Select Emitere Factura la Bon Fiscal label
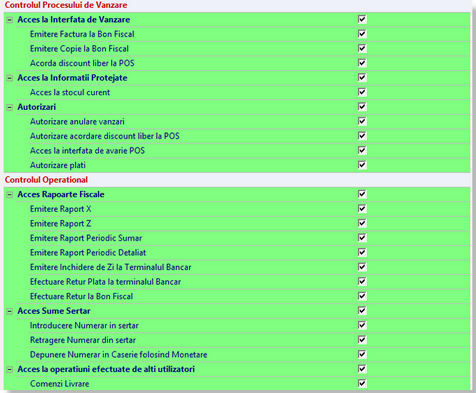 tap(82, 34)
